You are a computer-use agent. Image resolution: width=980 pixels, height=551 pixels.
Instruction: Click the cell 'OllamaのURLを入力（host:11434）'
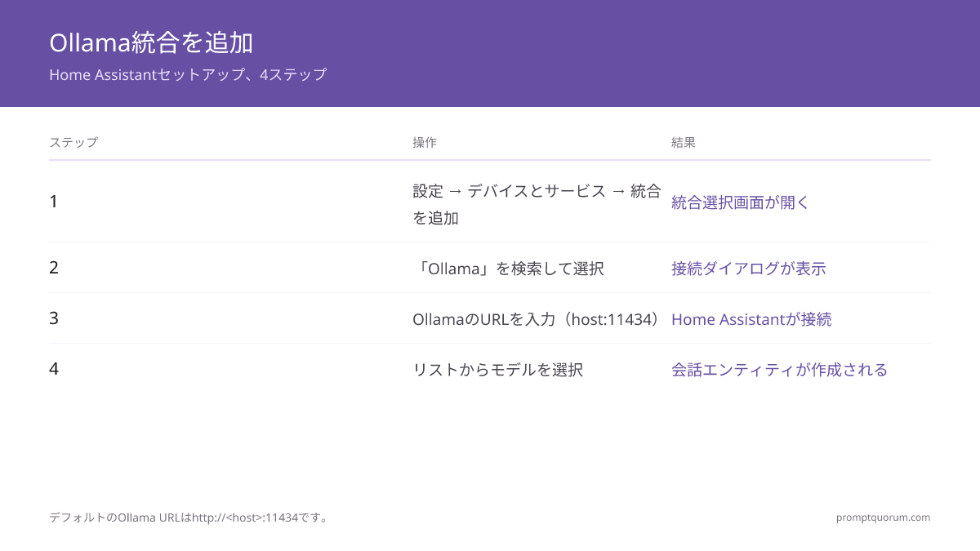click(537, 319)
